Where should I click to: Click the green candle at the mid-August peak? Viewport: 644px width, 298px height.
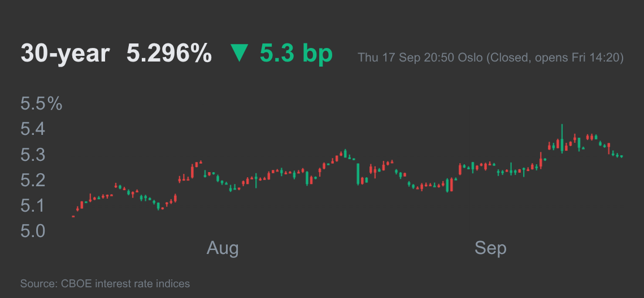[x=345, y=154]
